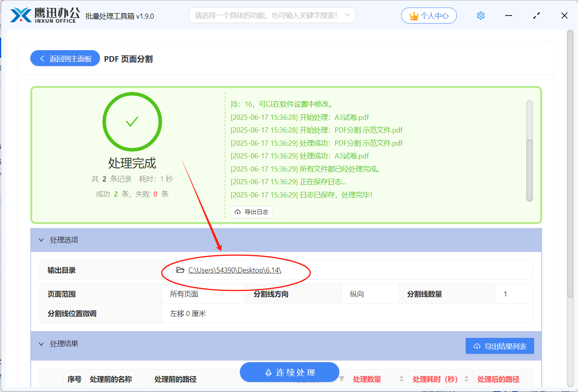The width and height of the screenshot is (578, 392).
Task: Click the folder icon beside the output path
Action: pyautogui.click(x=180, y=270)
